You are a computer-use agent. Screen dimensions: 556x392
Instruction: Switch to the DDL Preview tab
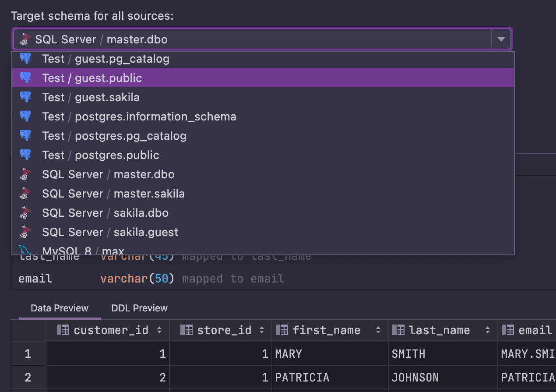click(x=139, y=308)
